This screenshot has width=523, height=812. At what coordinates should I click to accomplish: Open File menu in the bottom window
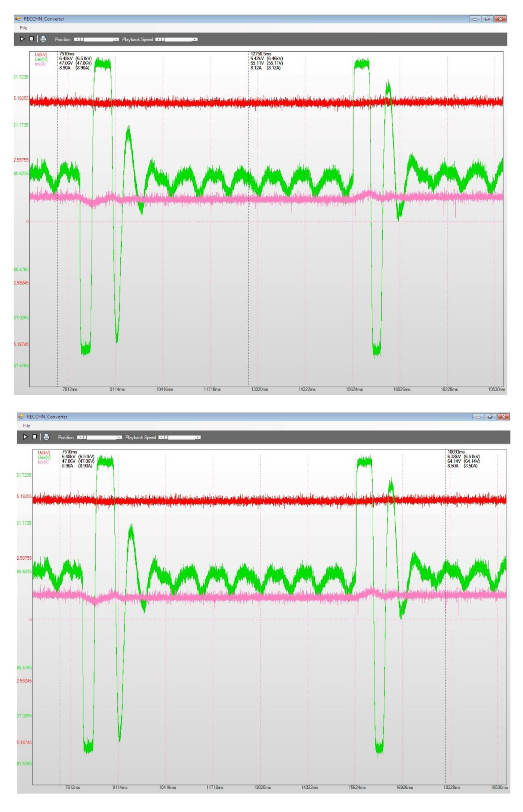pyautogui.click(x=26, y=426)
